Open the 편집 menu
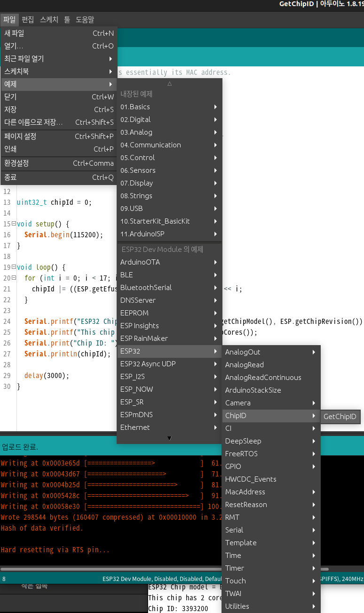Viewport: 364px width, 613px height. (28, 20)
